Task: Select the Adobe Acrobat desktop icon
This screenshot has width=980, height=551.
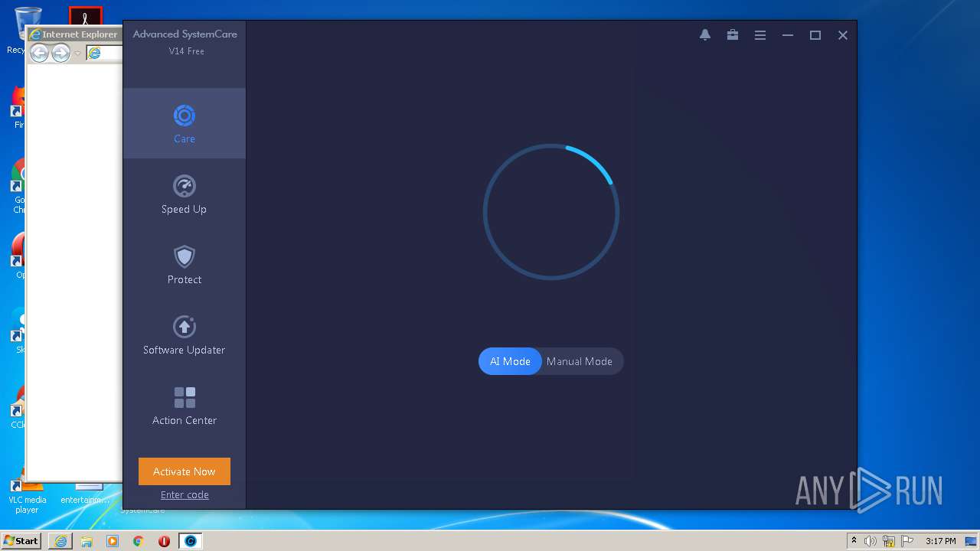Action: (x=86, y=15)
